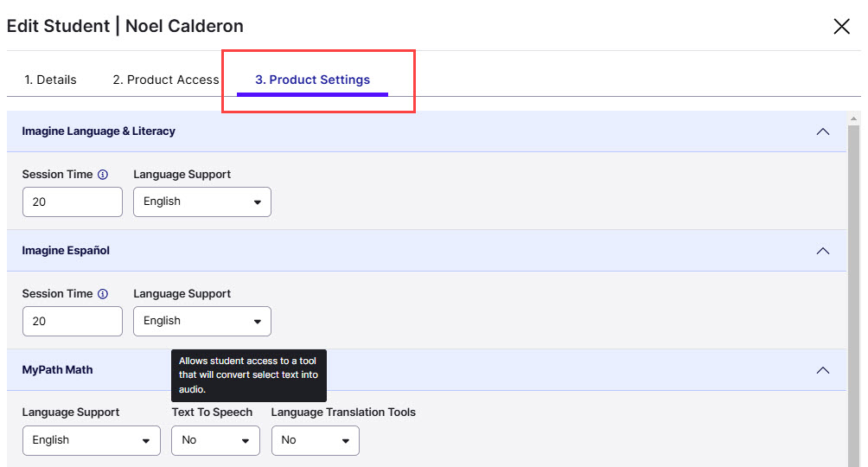Click the Imagine Language & Literacy header title
The image size is (868, 467).
(x=99, y=131)
